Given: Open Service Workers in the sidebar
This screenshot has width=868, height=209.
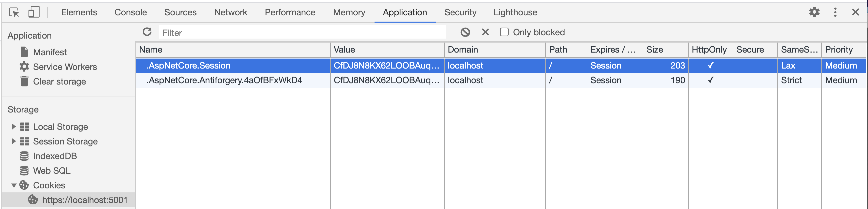Looking at the screenshot, I should pos(65,67).
